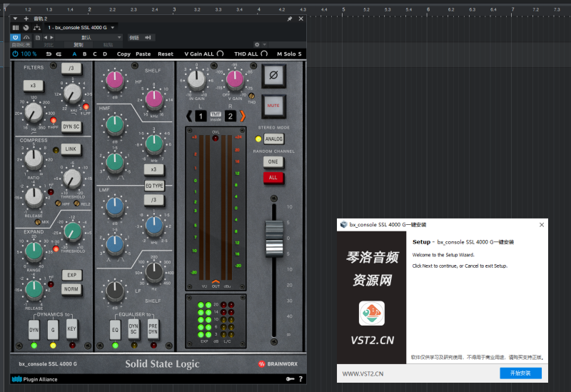Screen dimensions: 571x392
Task: Toggle the KEY dynamics button
Action: point(72,329)
